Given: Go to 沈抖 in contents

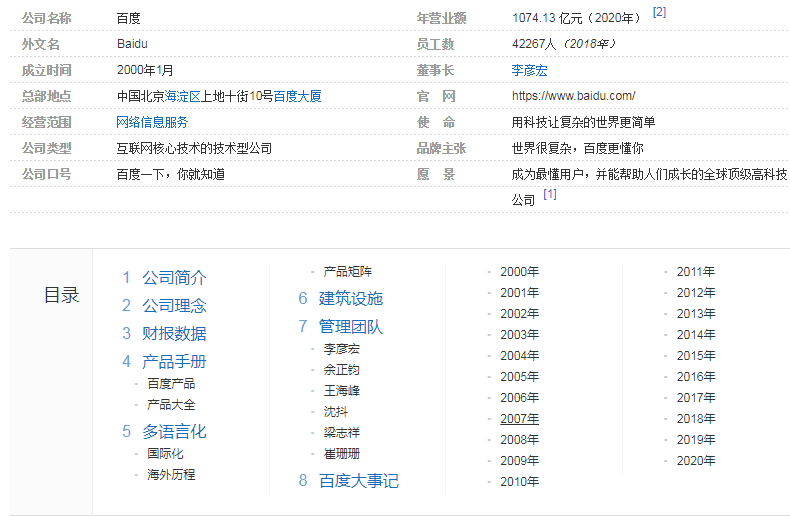Looking at the screenshot, I should tap(336, 412).
